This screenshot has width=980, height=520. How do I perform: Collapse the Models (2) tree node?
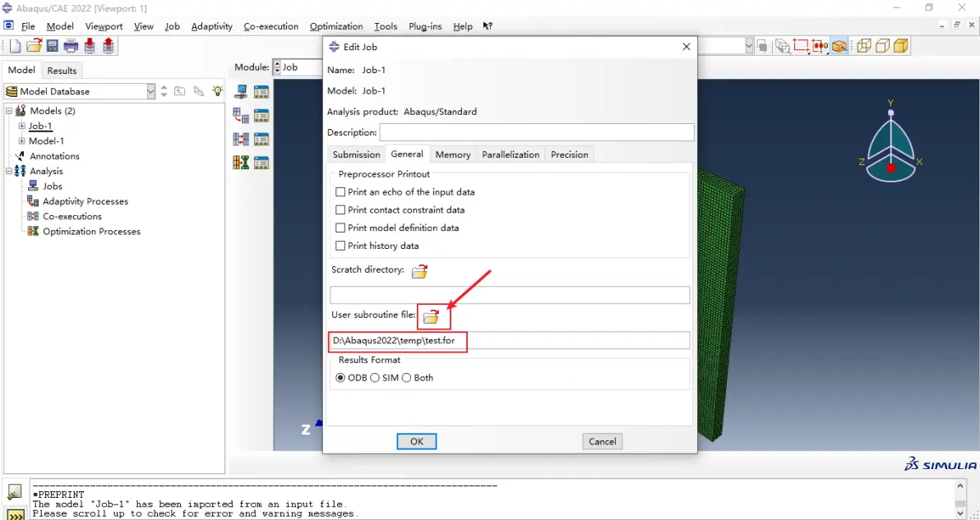coord(9,111)
